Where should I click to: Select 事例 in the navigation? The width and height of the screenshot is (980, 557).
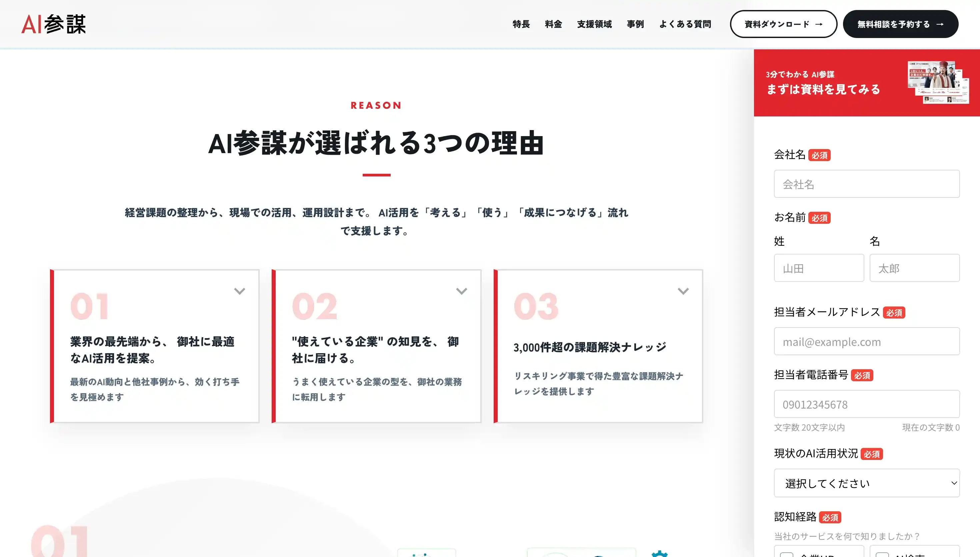(x=635, y=24)
